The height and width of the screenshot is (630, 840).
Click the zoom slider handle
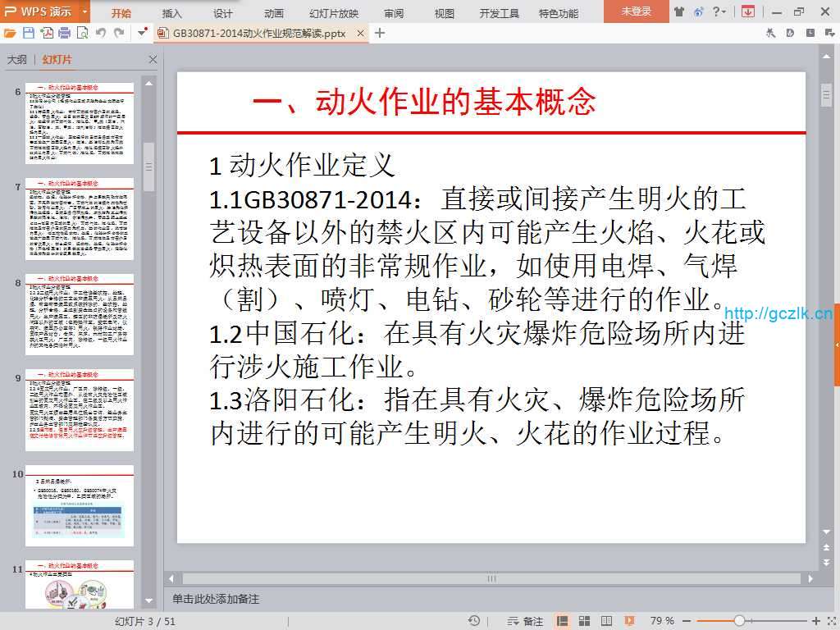pyautogui.click(x=739, y=621)
